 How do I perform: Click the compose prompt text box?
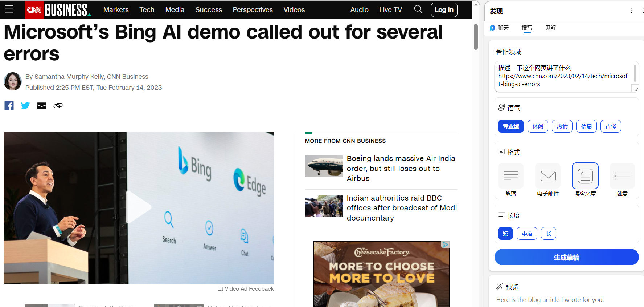[564, 76]
